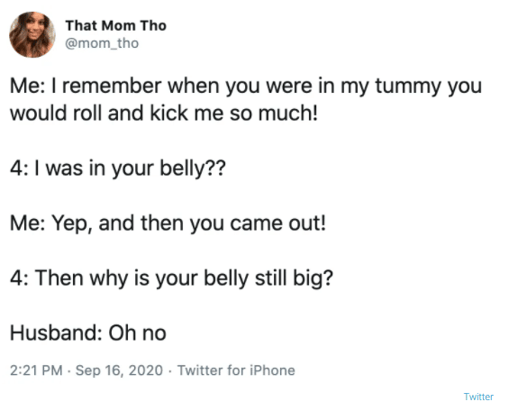Viewport: 518px width, 420px height.
Task: Click the Sep 16, 2020 date
Action: click(x=119, y=370)
